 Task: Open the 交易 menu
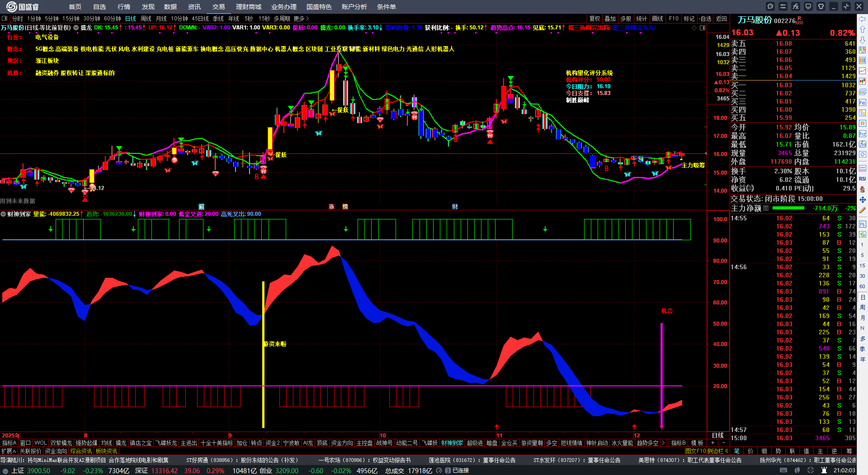tap(219, 7)
